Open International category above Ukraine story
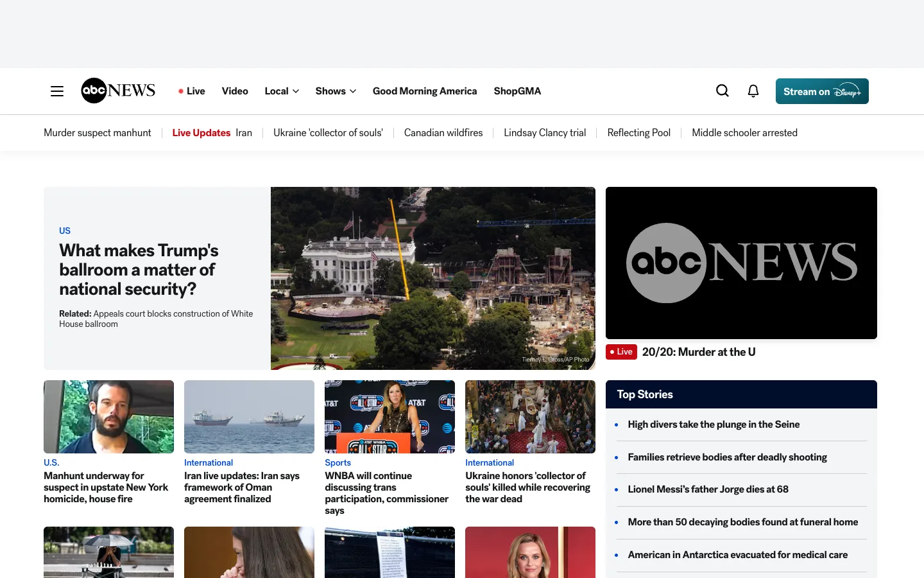Viewport: 924px width, 578px height. point(490,462)
